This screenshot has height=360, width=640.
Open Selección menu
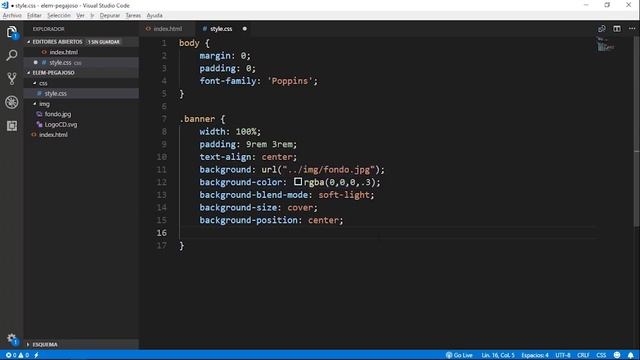59,16
